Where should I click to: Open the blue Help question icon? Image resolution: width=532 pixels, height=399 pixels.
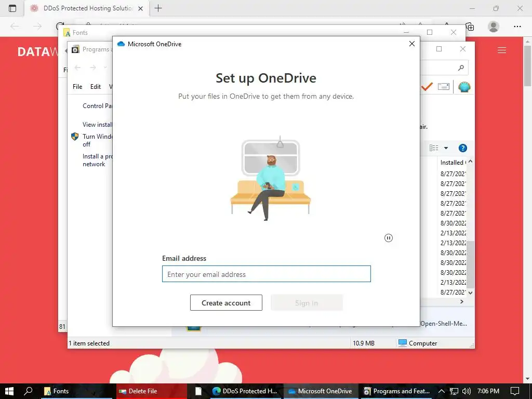click(x=463, y=148)
